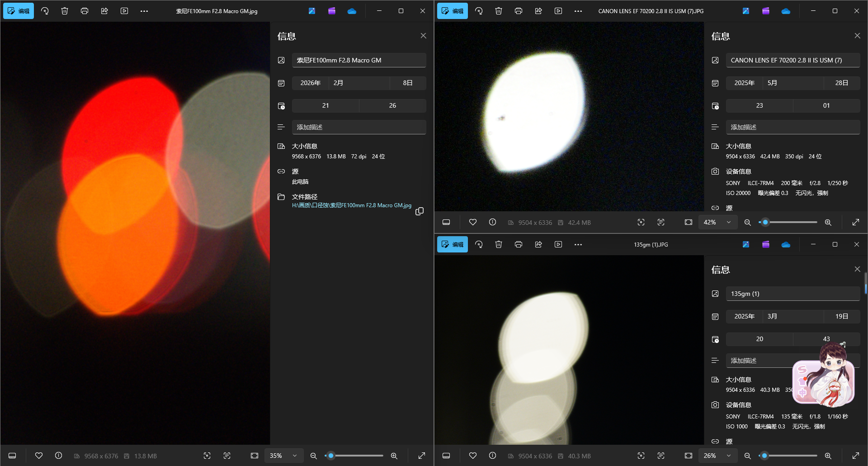The width and height of the screenshot is (868, 466).
Task: Open the more options menu in 索尼FE100mm window
Action: [144, 11]
